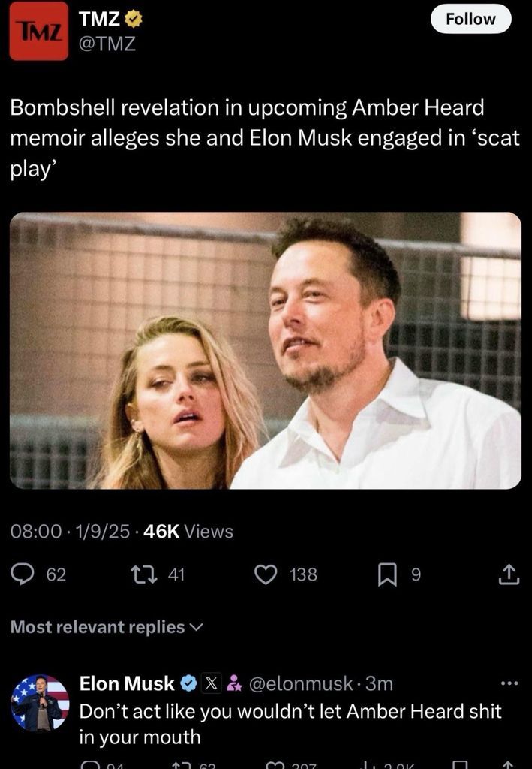Open the three-dot More menu on the reply
Image resolution: width=532 pixels, height=769 pixels.
(x=509, y=683)
